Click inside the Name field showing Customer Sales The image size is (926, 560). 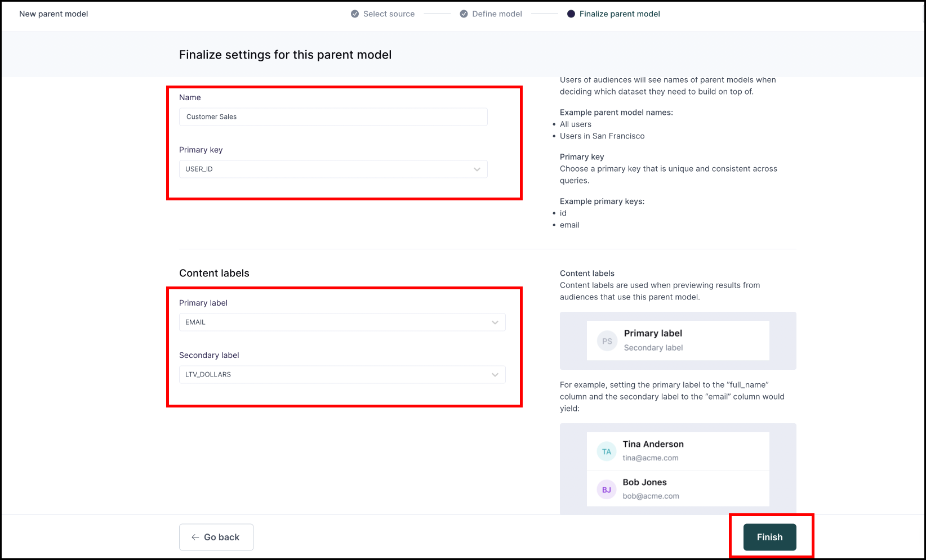pos(333,117)
